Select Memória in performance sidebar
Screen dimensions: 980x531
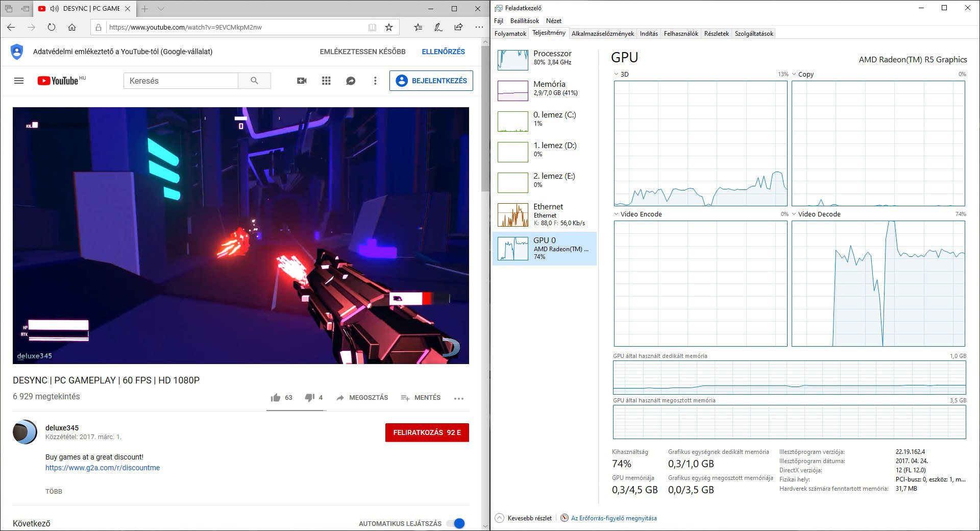545,90
